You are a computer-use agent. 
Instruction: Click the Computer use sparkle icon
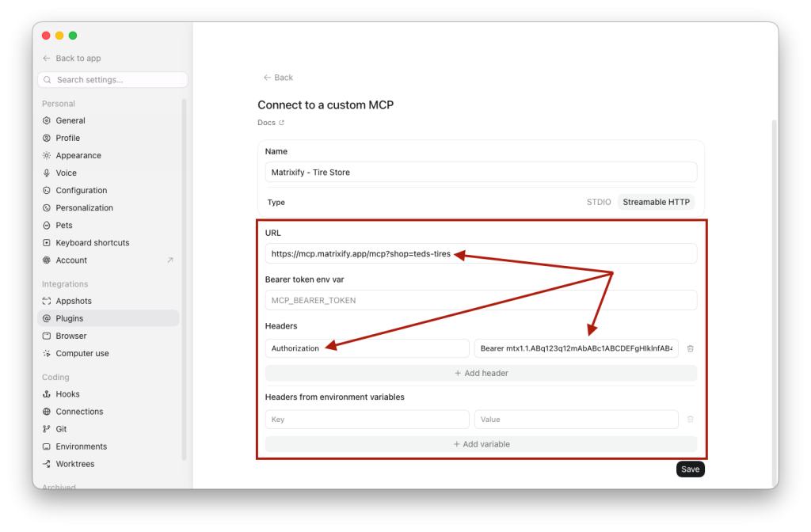[47, 354]
